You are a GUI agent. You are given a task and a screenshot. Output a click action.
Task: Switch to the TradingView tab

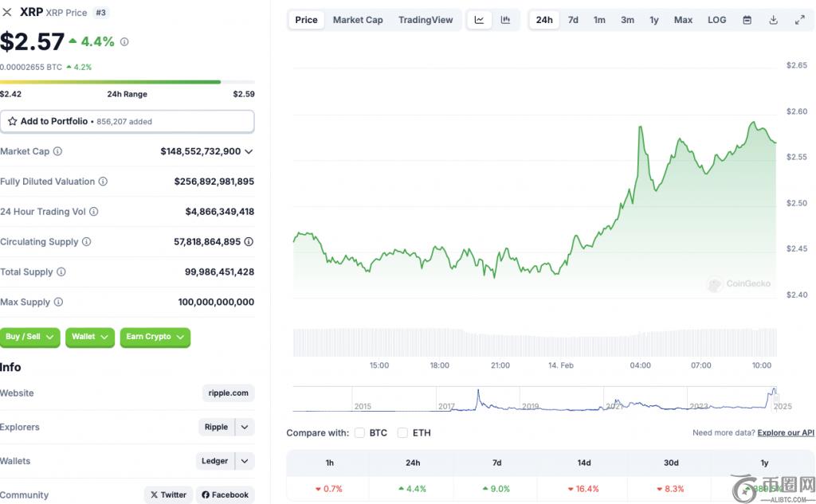(426, 20)
